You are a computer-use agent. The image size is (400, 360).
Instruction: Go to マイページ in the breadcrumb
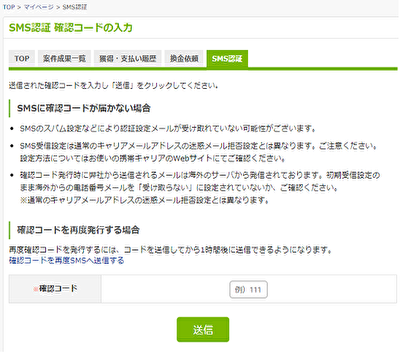38,7
